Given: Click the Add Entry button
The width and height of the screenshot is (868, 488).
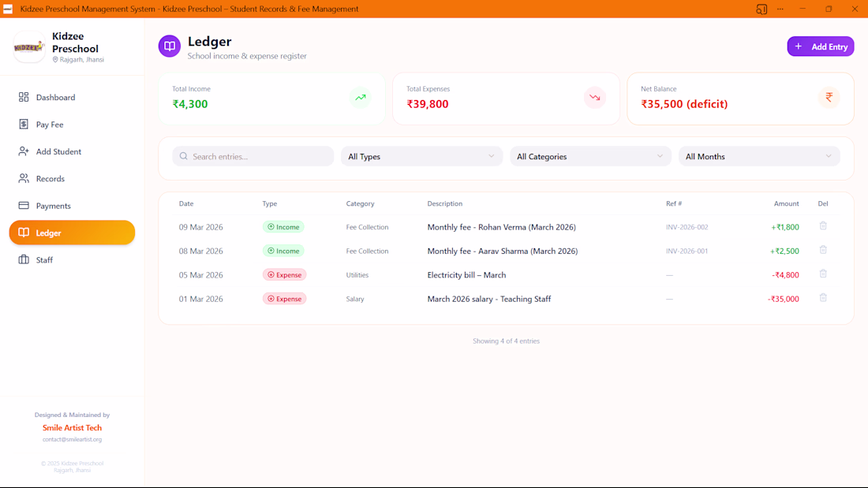Looking at the screenshot, I should (821, 47).
